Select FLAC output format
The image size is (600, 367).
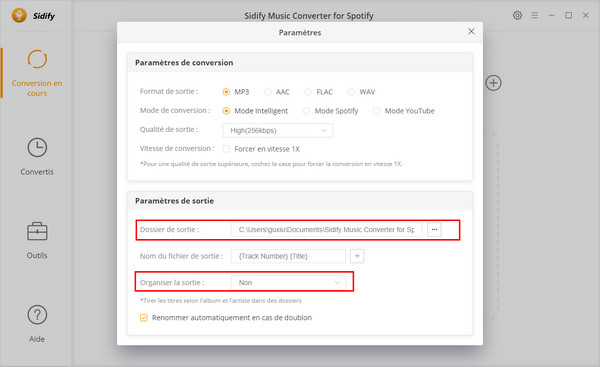coord(308,92)
